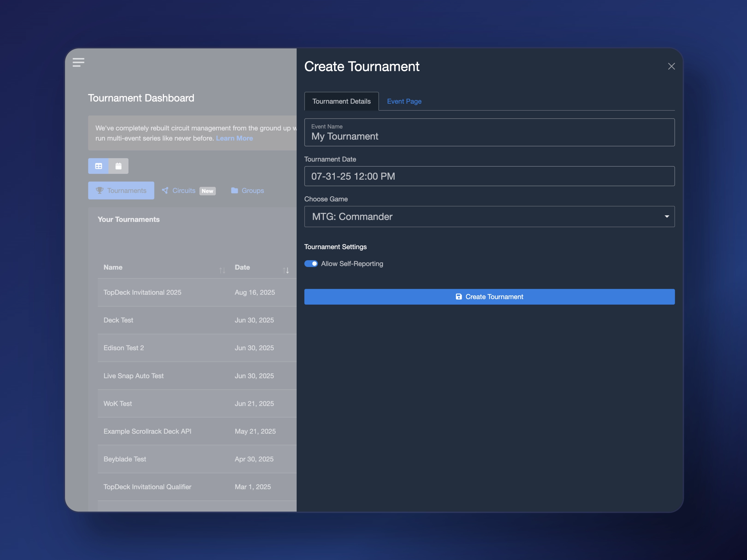The width and height of the screenshot is (747, 560).
Task: Switch to grid view icon
Action: point(98,166)
